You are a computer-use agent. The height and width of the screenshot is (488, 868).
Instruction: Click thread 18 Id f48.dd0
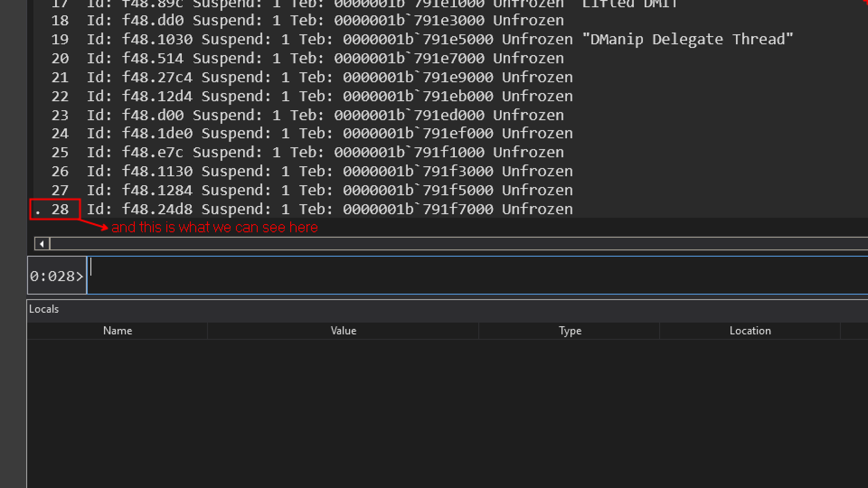tap(153, 20)
